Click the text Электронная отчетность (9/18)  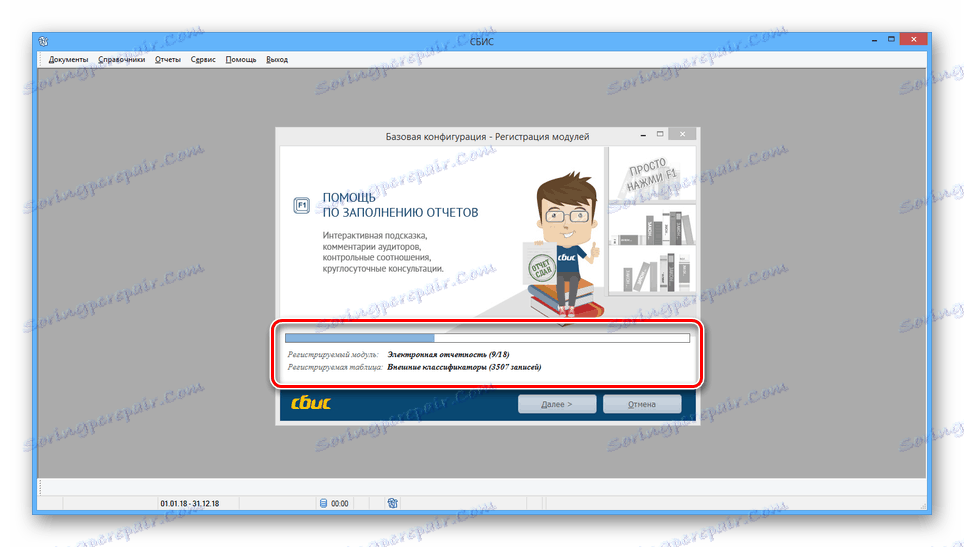point(448,354)
